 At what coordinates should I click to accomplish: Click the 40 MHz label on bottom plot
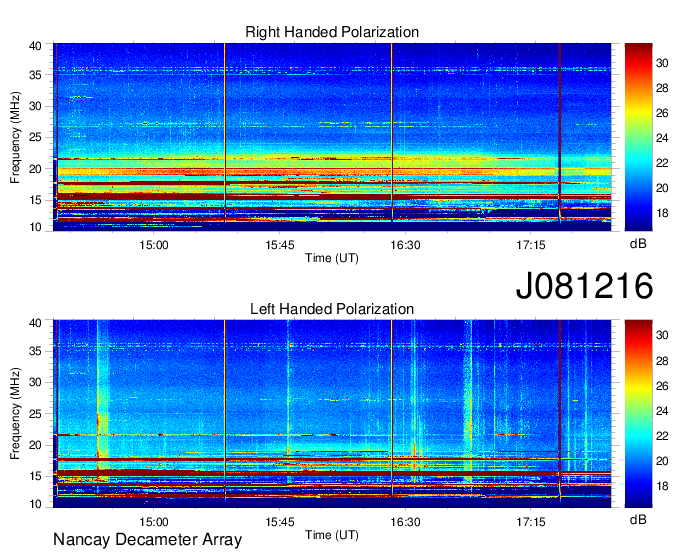(x=36, y=323)
